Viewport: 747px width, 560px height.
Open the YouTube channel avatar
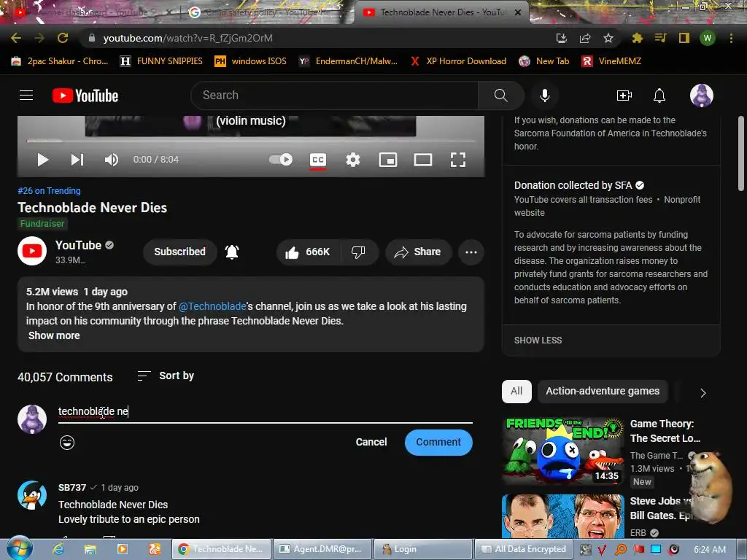tap(32, 251)
